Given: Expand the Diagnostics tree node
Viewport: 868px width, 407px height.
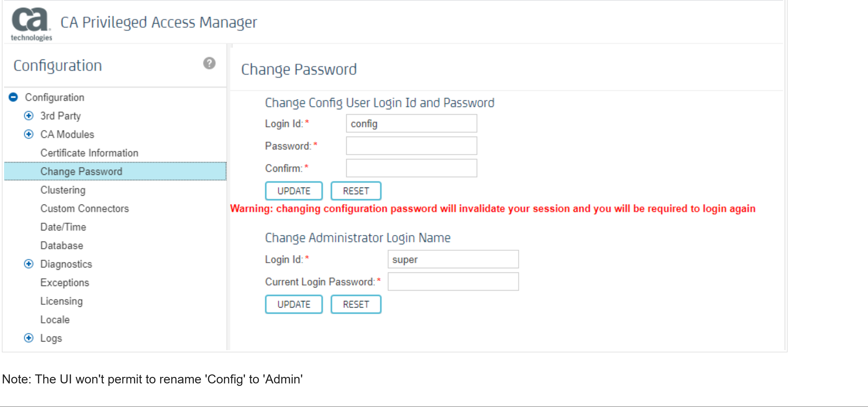Looking at the screenshot, I should click(29, 264).
